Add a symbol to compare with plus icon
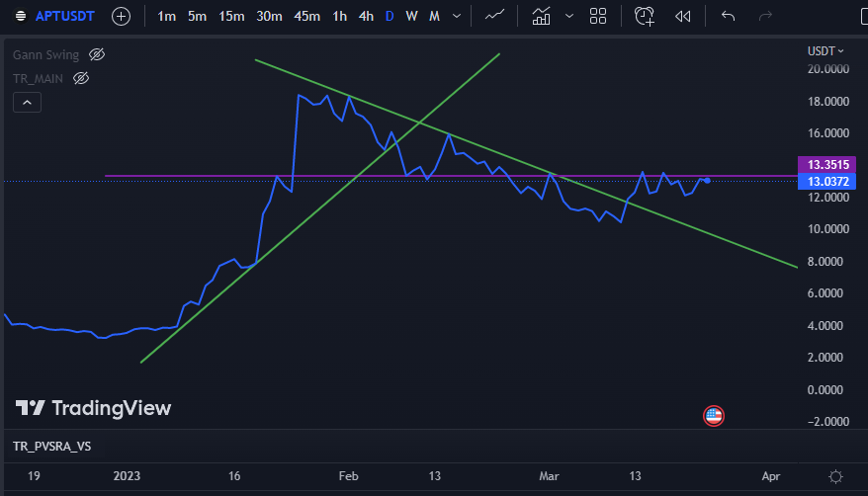Viewport: 868px width, 496px height. point(121,16)
